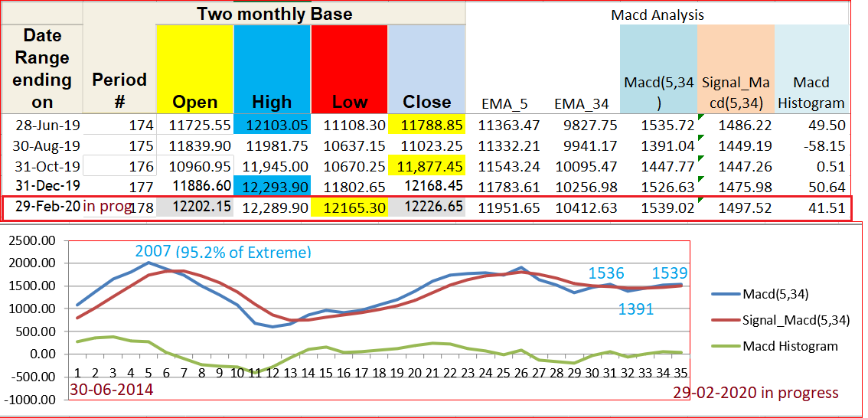Select the blue High column header
Image resolution: width=868 pixels, height=418 pixels.
coord(272,69)
